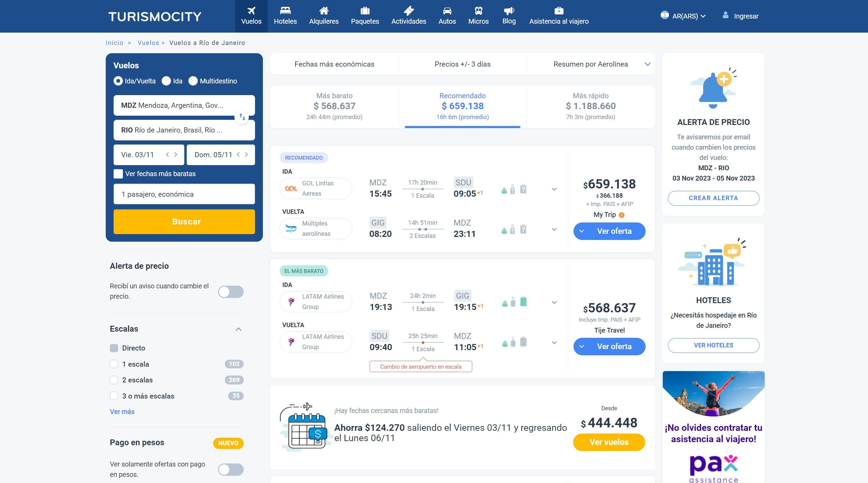Swap origin and destination with arrows icon
868x483 pixels.
[242, 117]
